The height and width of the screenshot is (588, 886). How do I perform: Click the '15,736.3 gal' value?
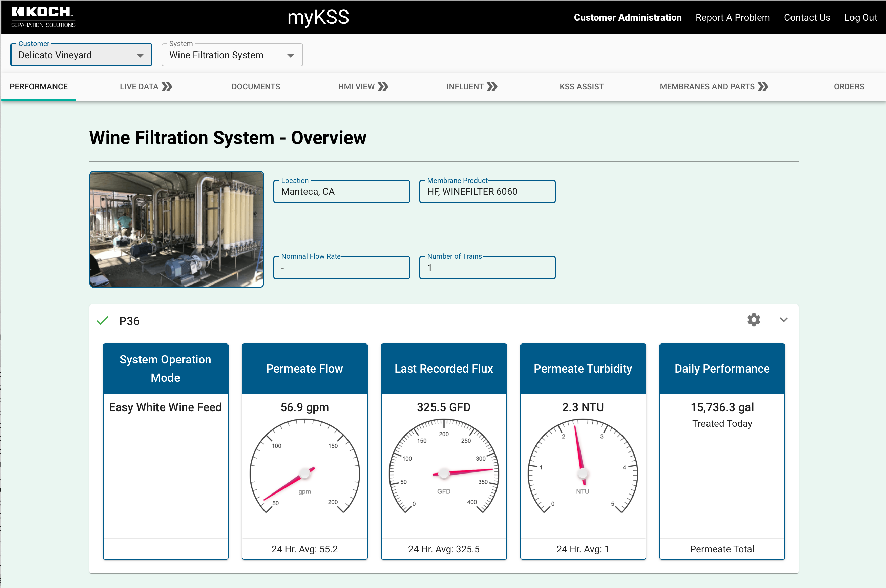(722, 407)
